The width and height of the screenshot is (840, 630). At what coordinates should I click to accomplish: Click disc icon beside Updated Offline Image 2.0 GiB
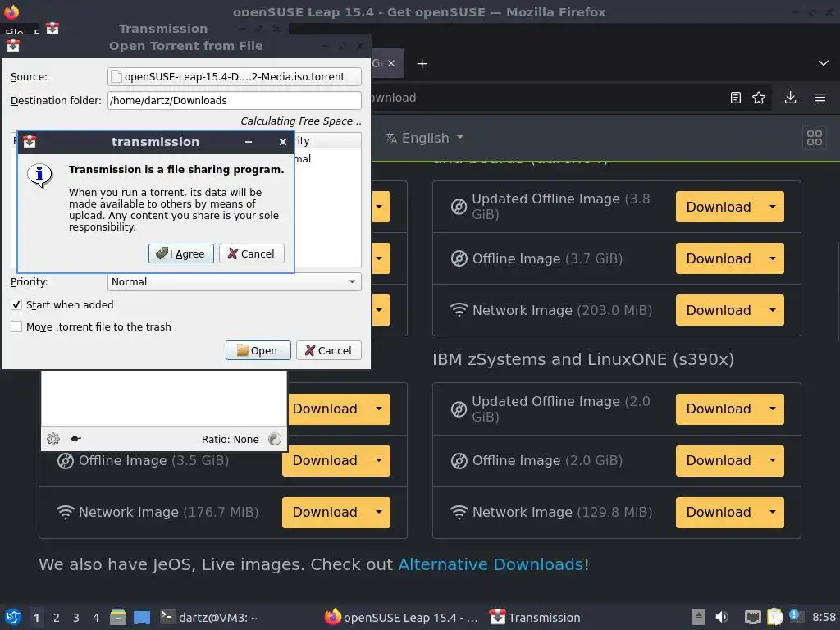(x=459, y=409)
